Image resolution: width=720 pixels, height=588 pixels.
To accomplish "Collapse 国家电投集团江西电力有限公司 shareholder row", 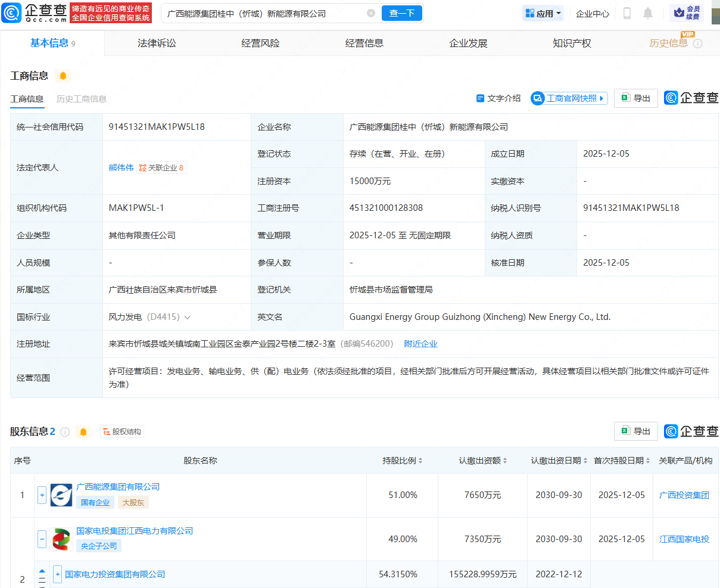I will pos(42,539).
